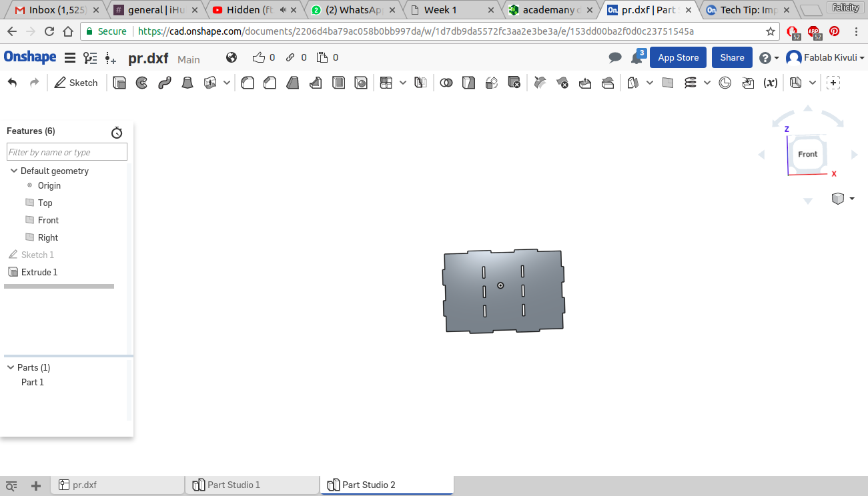Select Origin in the feature list

point(49,185)
